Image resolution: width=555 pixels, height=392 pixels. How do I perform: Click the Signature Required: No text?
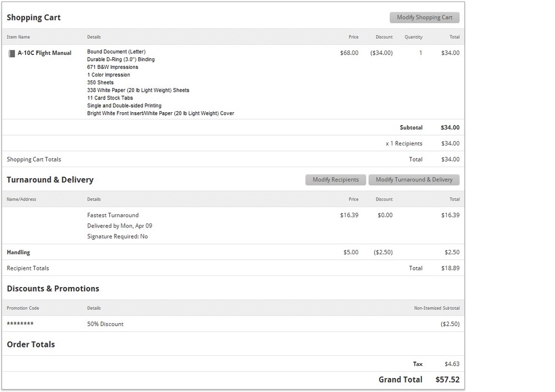pyautogui.click(x=117, y=237)
